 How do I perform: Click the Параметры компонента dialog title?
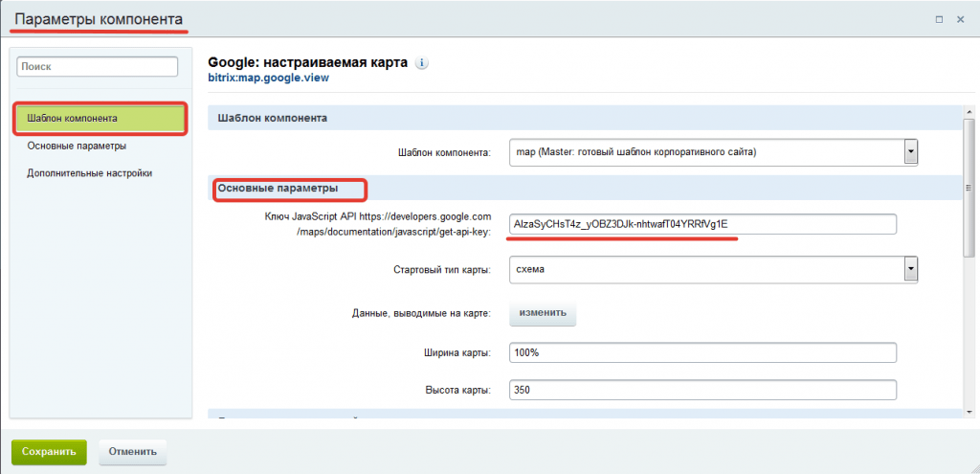[x=99, y=19]
